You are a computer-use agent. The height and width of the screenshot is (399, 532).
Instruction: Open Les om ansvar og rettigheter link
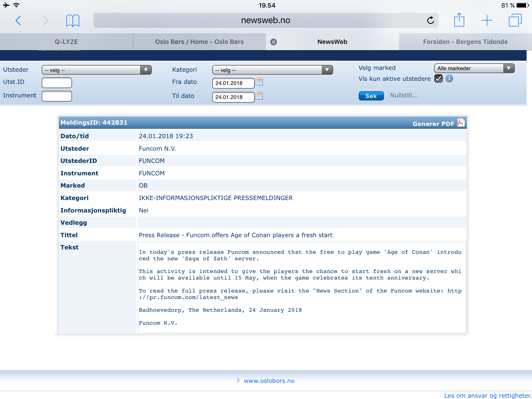[488, 396]
